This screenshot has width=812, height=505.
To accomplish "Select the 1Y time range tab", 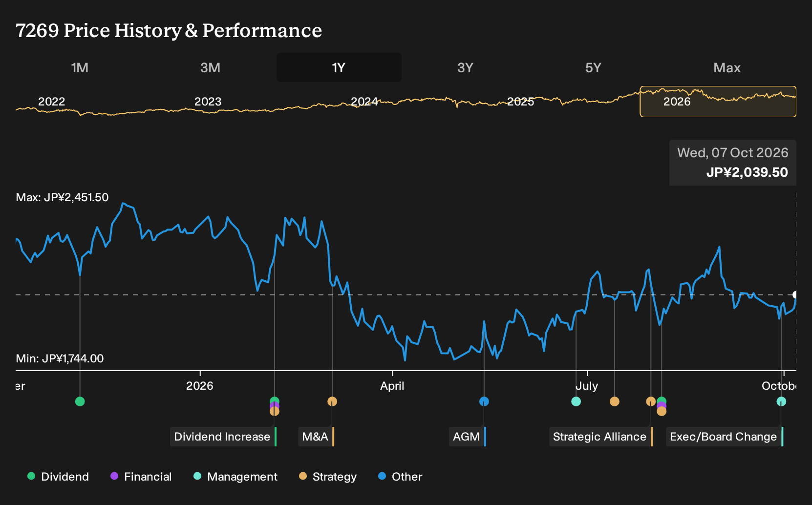I will click(x=339, y=67).
